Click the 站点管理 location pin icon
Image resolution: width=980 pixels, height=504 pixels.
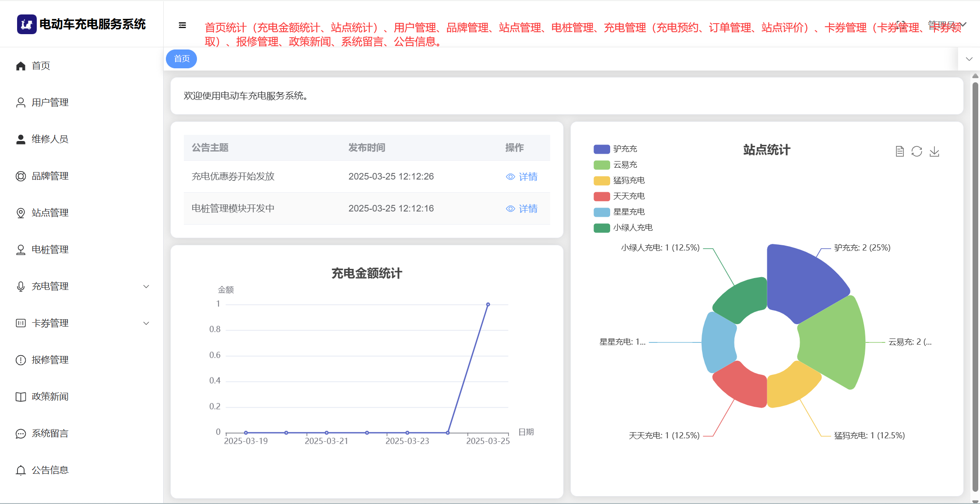21,213
